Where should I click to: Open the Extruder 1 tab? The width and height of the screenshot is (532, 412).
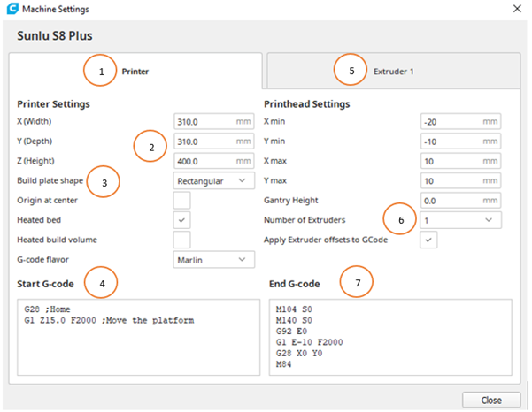394,71
